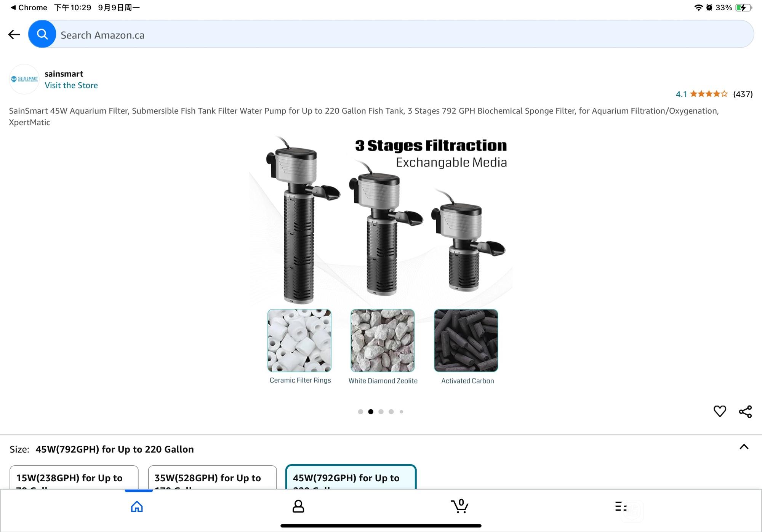This screenshot has width=762, height=532.
Task: Go to Home tab in bottom bar
Action: click(x=137, y=506)
